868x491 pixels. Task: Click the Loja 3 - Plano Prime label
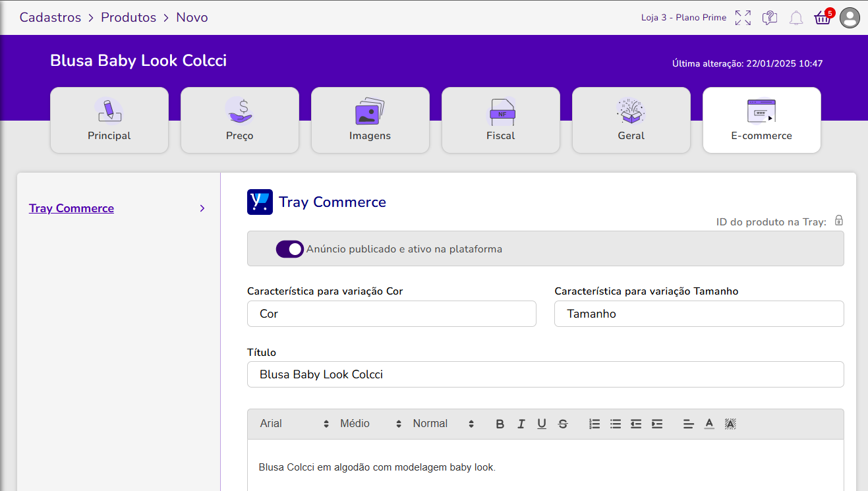point(684,18)
